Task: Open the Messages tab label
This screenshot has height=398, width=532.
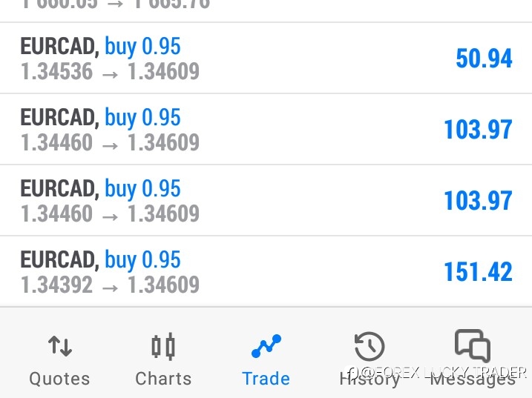Action: 473,379
